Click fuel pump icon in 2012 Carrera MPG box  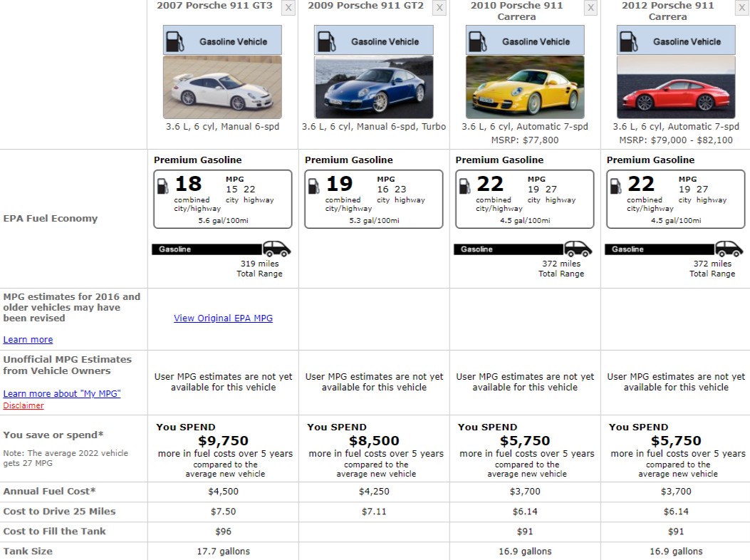(x=615, y=186)
